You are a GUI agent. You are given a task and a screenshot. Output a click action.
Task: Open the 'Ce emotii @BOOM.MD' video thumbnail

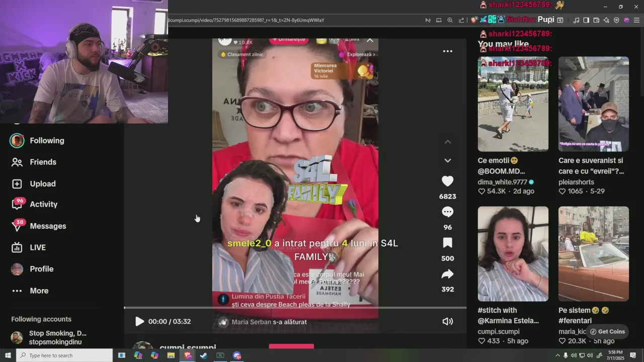pos(513,104)
